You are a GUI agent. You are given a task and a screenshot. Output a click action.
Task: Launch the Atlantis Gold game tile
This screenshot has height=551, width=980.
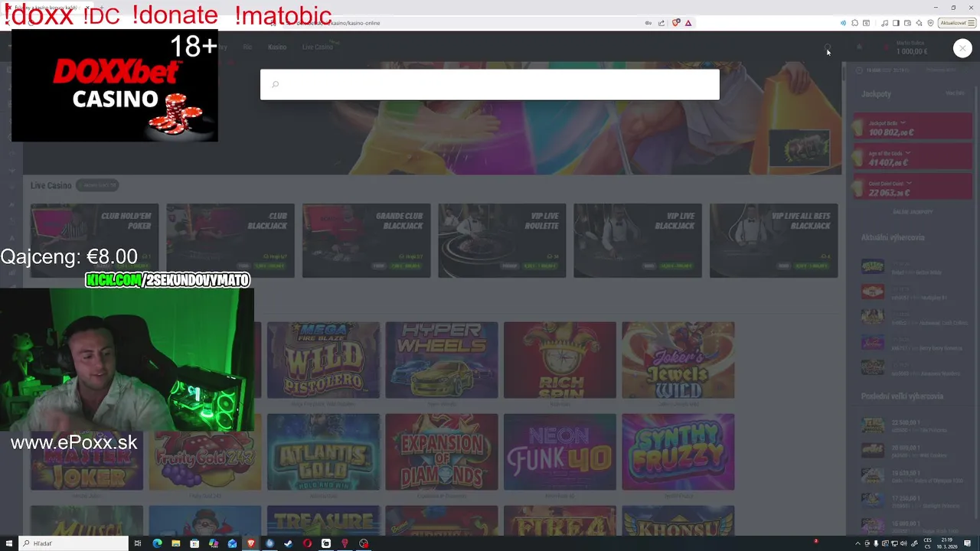(323, 452)
